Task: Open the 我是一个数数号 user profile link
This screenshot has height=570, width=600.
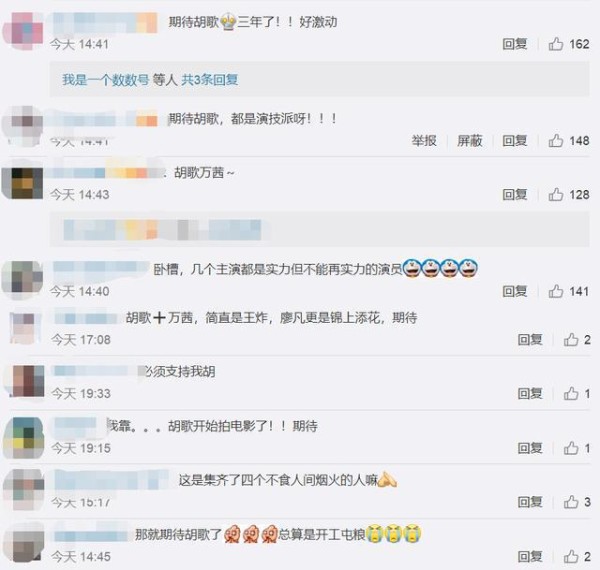Action: pyautogui.click(x=106, y=80)
